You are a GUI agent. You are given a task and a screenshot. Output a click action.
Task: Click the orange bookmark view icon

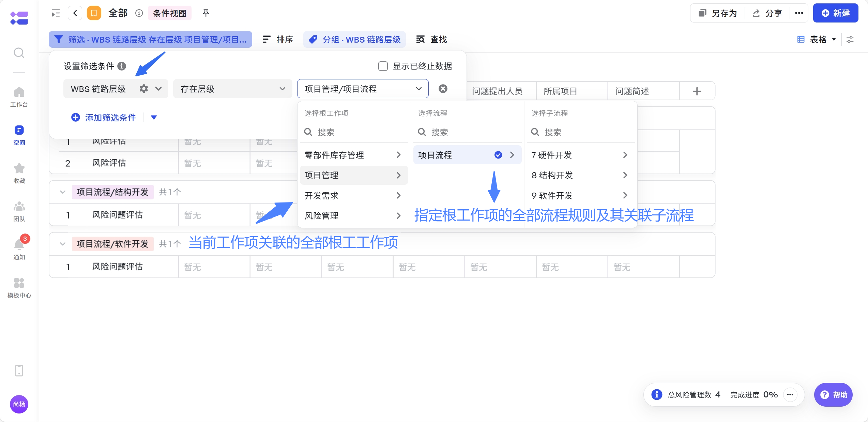click(x=94, y=13)
